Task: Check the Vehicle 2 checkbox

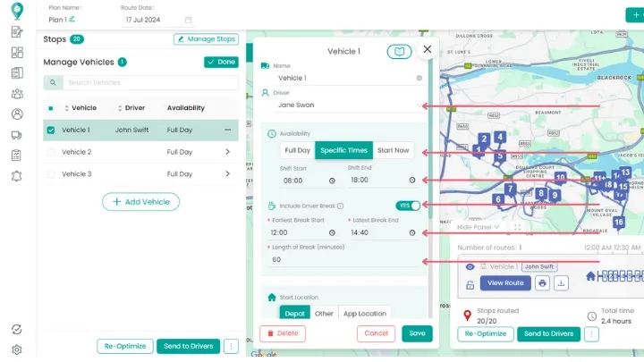Action: [51, 152]
